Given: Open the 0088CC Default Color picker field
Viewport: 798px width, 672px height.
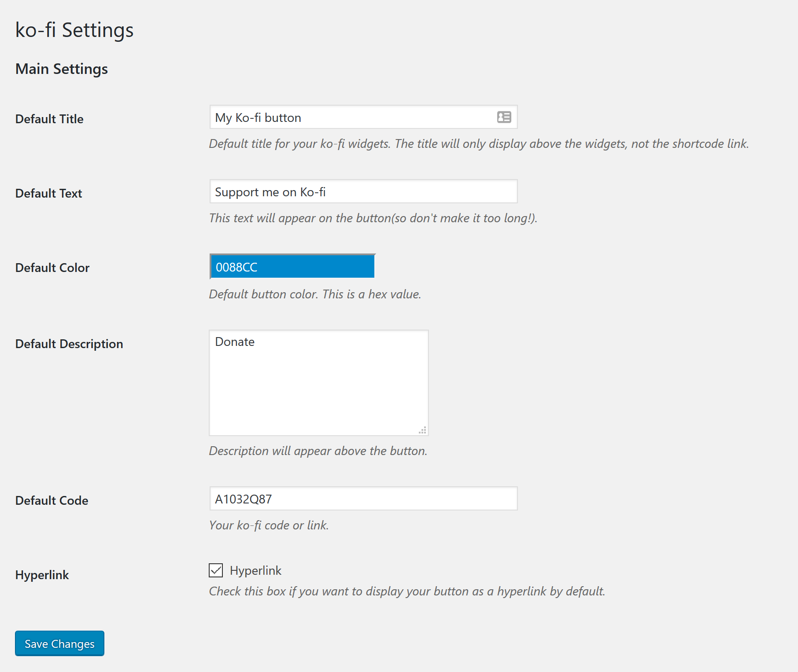Looking at the screenshot, I should 292,266.
